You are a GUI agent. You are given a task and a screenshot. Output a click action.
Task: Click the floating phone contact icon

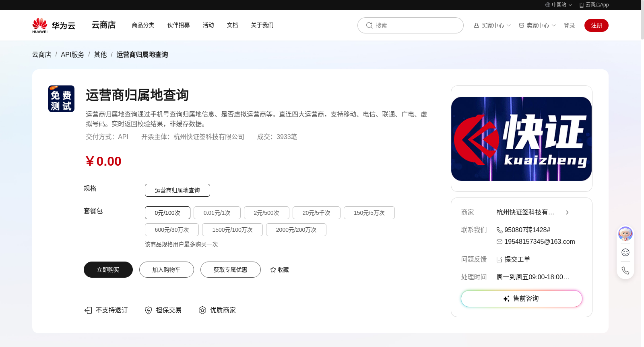click(625, 270)
